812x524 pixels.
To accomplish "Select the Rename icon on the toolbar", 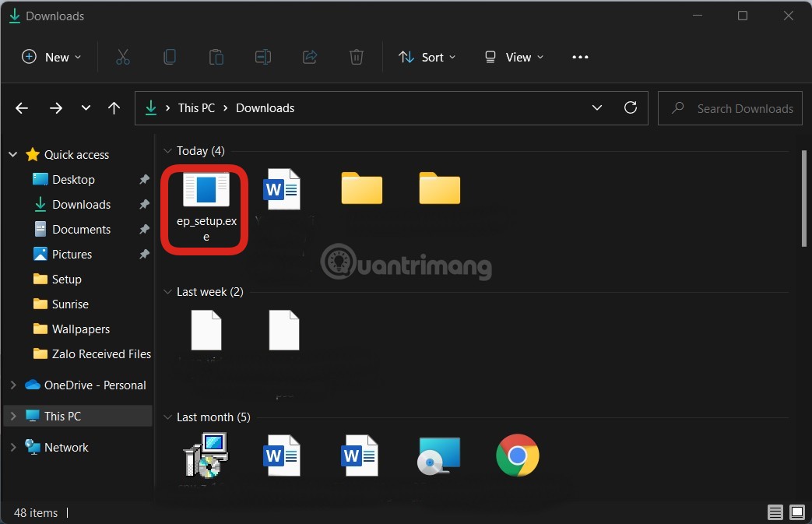I will click(x=263, y=57).
